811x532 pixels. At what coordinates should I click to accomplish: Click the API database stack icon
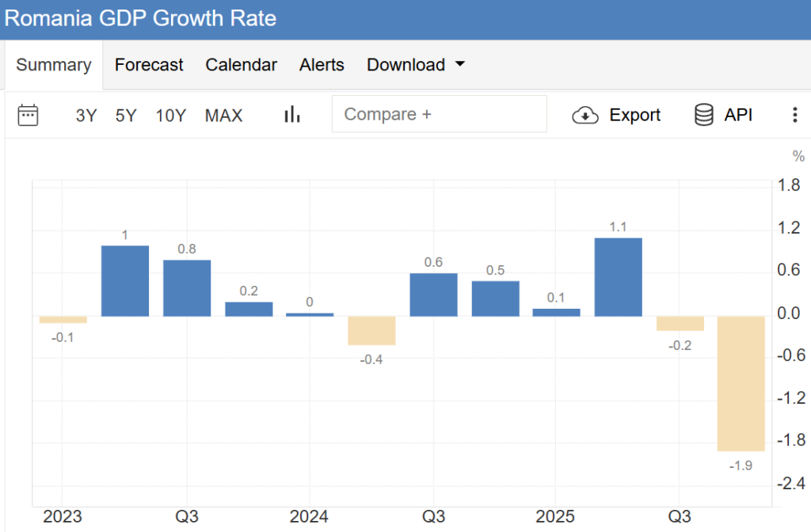(x=702, y=115)
